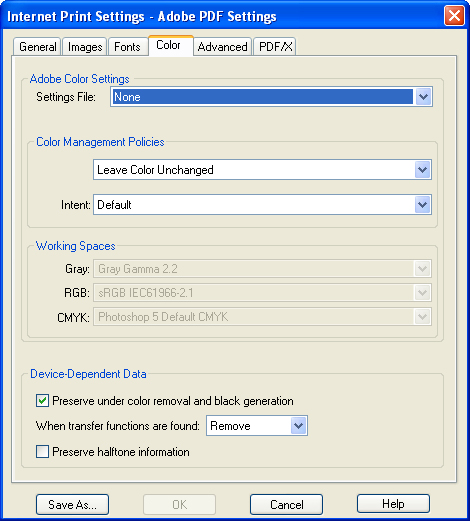The height and width of the screenshot is (521, 470).
Task: Select the Color tab
Action: (170, 45)
